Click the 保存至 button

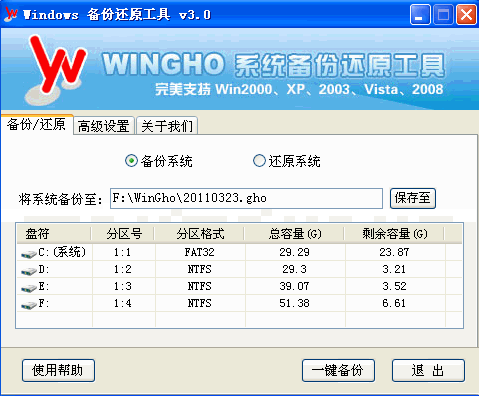413,198
